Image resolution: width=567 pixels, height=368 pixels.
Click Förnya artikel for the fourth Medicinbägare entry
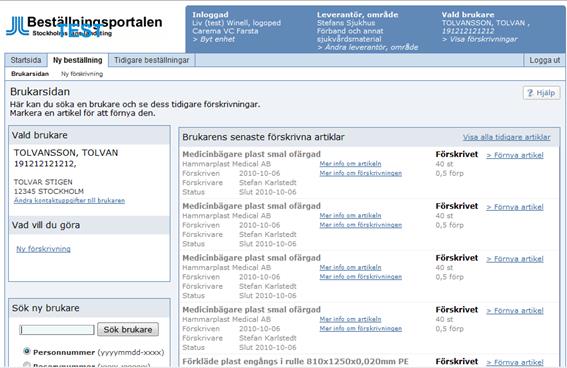click(515, 311)
